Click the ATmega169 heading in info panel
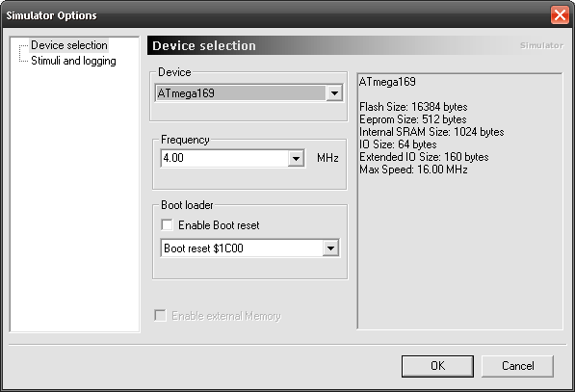Image resolution: width=575 pixels, height=392 pixels. [x=387, y=82]
